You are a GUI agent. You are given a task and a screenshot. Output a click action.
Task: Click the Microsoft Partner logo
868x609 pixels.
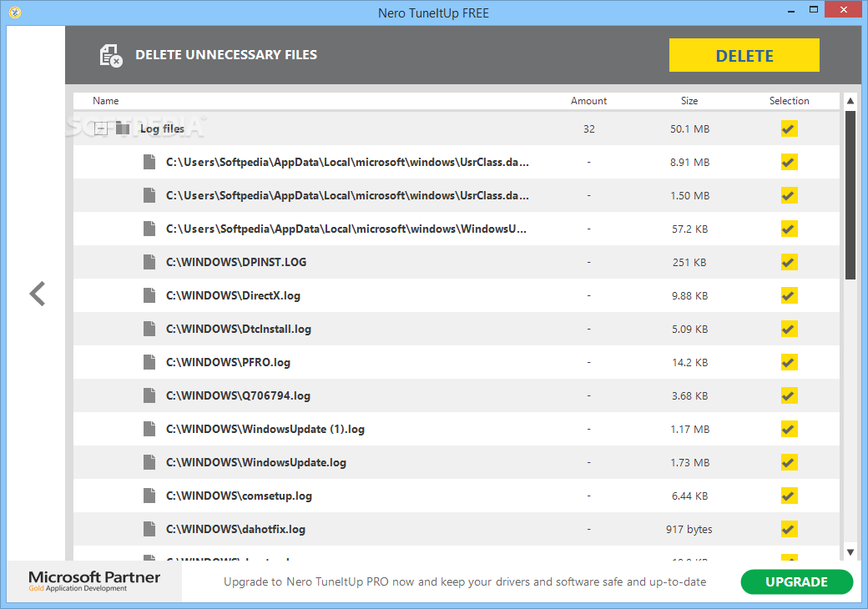point(94,581)
